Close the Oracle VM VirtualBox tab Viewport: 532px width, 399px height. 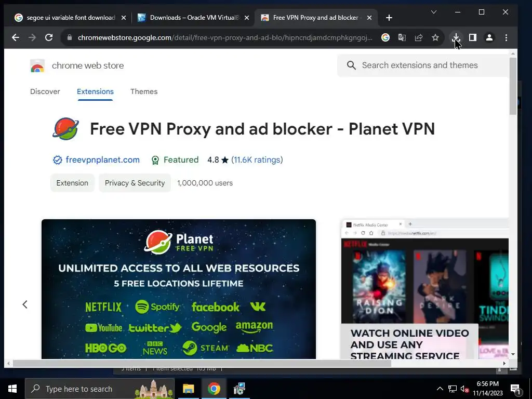click(x=247, y=18)
